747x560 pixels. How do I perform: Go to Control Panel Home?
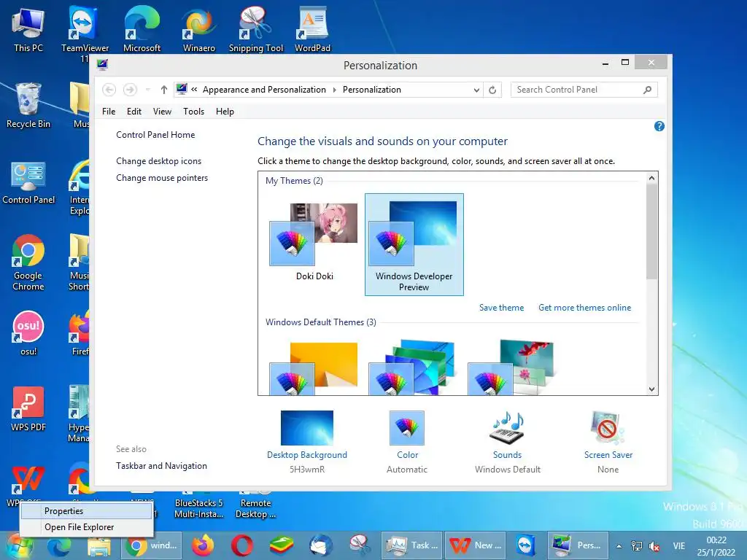pyautogui.click(x=155, y=135)
